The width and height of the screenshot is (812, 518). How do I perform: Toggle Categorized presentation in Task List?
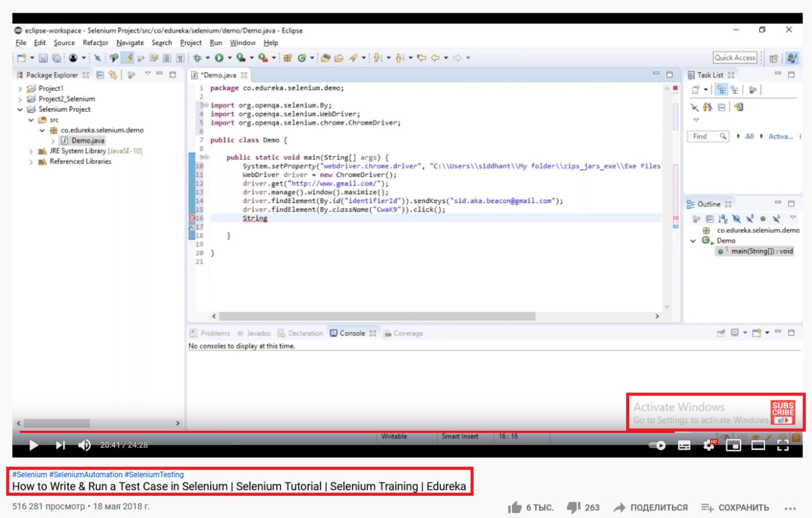tap(721, 90)
